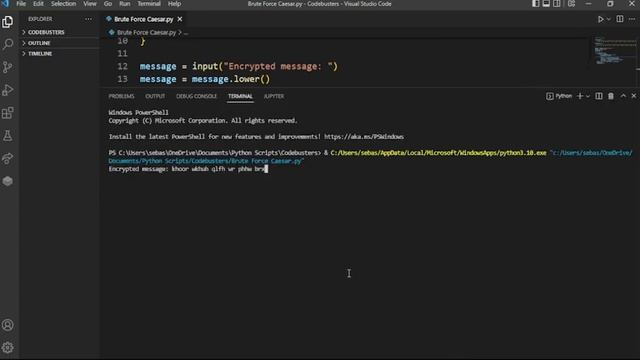Image resolution: width=640 pixels, height=360 pixels.
Task: Click the Encrypted message terminal input line
Action: tap(188, 169)
